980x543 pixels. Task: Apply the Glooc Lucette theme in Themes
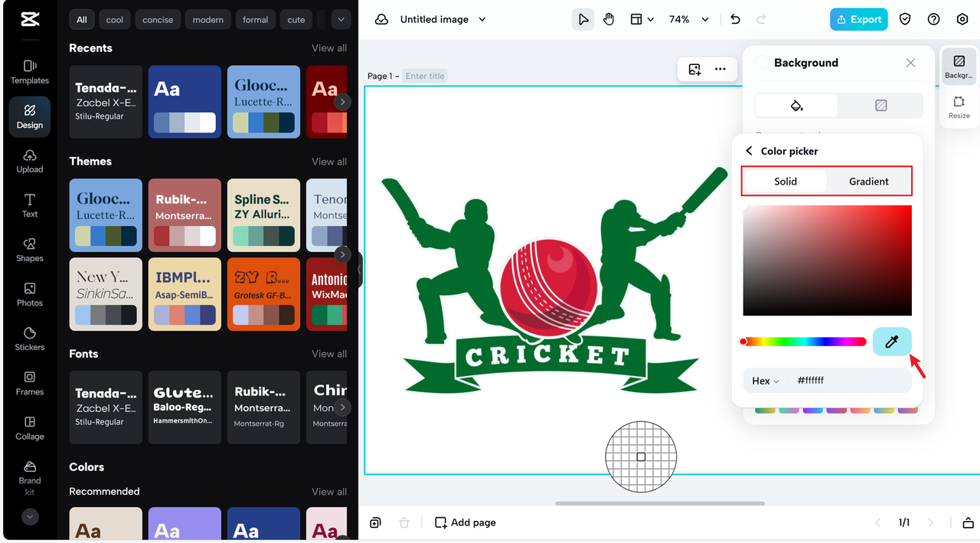106,215
